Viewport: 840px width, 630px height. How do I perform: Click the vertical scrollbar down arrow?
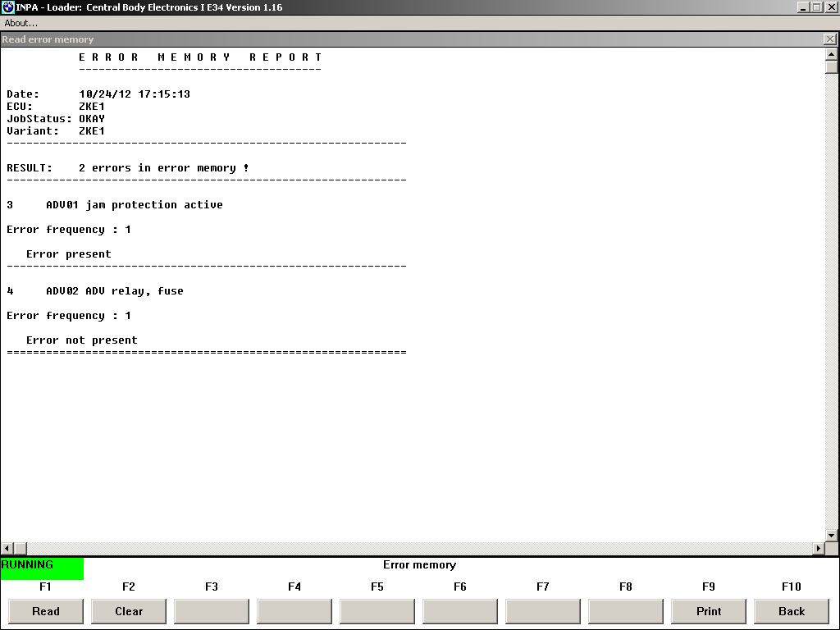pyautogui.click(x=831, y=536)
